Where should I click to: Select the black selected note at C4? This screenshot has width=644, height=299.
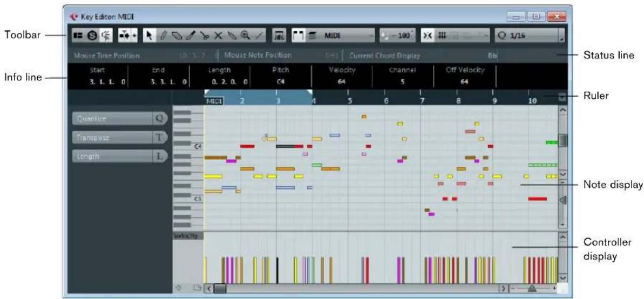pyautogui.click(x=286, y=146)
